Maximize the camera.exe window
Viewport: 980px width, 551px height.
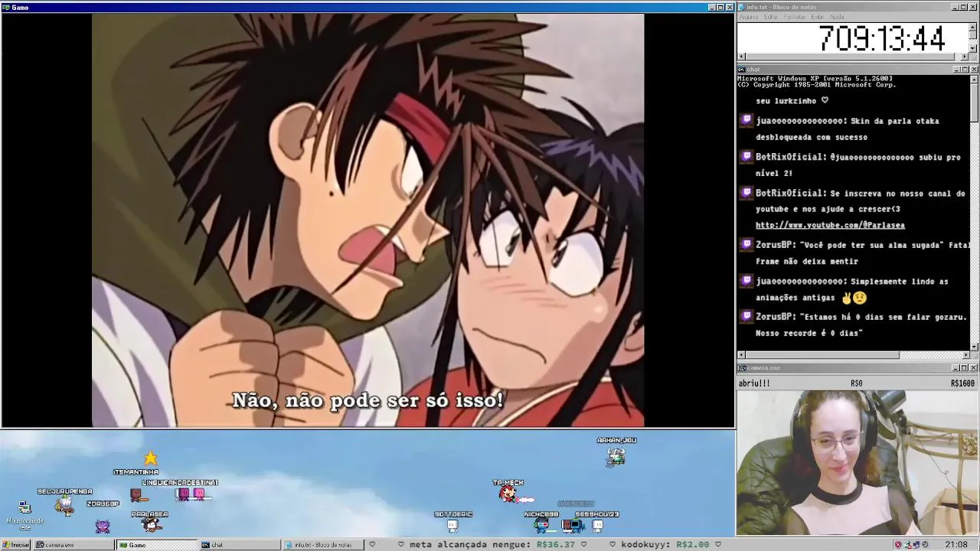(965, 368)
